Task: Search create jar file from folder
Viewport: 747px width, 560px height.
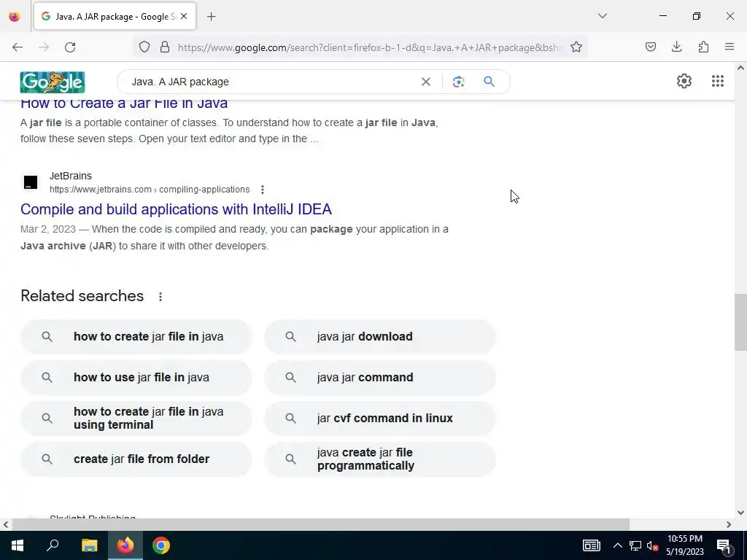Action: (136, 459)
